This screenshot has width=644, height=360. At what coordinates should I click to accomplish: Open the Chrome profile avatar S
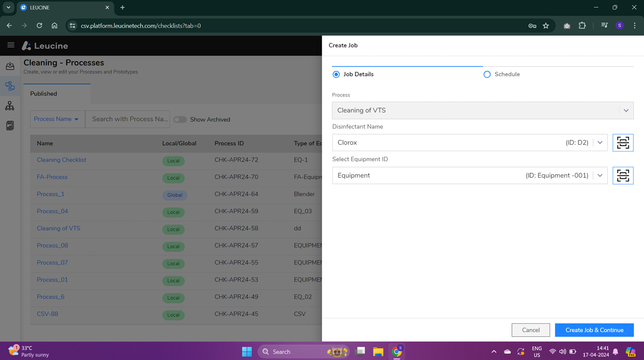pos(619,26)
